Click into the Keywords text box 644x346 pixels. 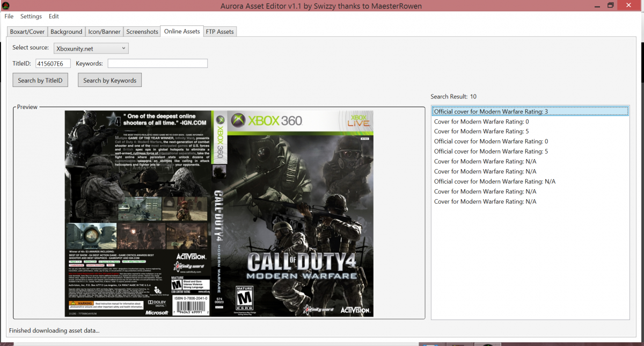click(x=157, y=64)
